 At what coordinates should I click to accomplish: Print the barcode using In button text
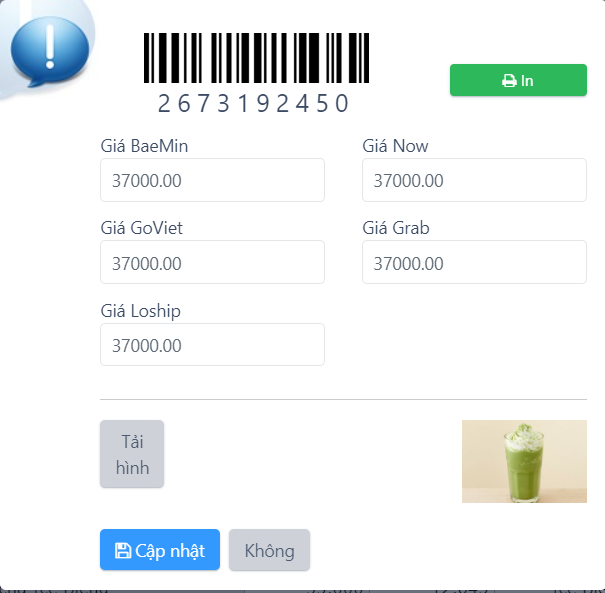tap(527, 81)
